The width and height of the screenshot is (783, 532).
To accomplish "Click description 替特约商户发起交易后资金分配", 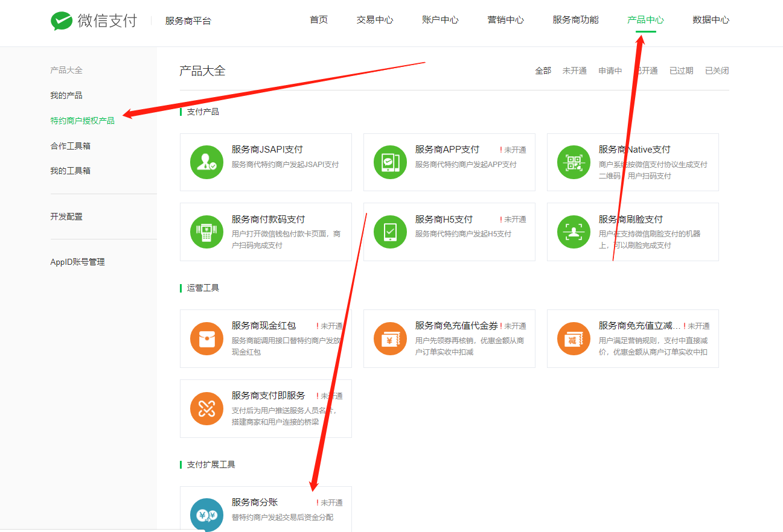I will coord(282,518).
